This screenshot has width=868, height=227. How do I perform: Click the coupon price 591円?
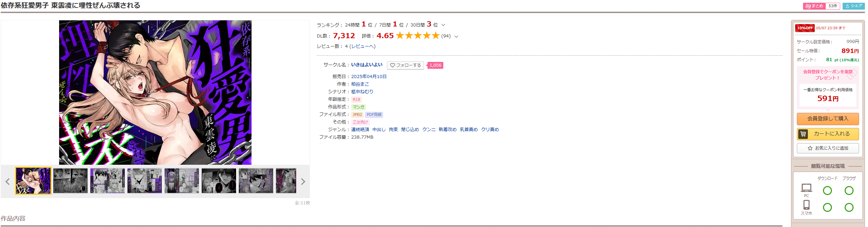[828, 99]
